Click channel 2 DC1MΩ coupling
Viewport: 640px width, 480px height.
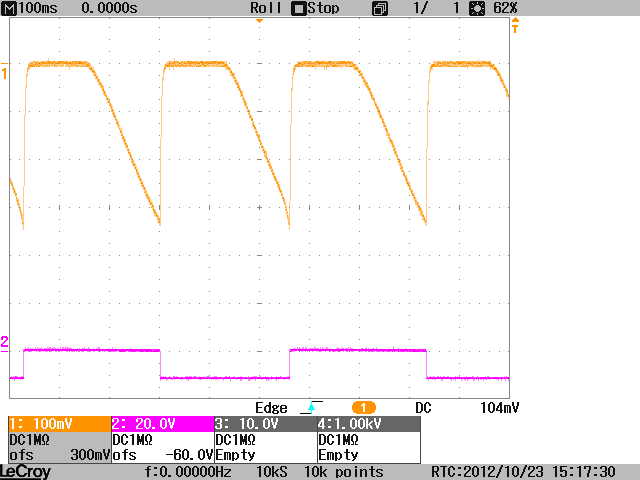[x=132, y=440]
